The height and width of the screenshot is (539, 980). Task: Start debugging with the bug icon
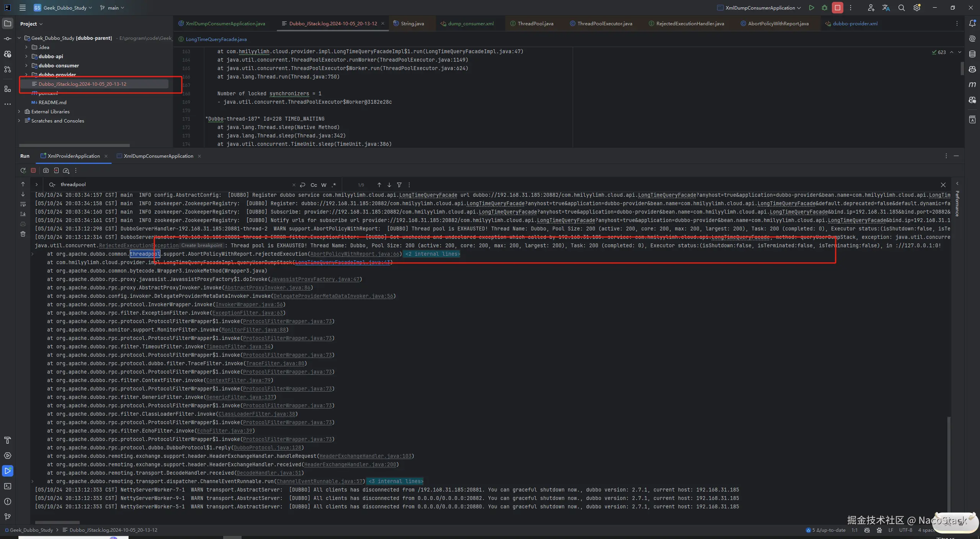[825, 8]
